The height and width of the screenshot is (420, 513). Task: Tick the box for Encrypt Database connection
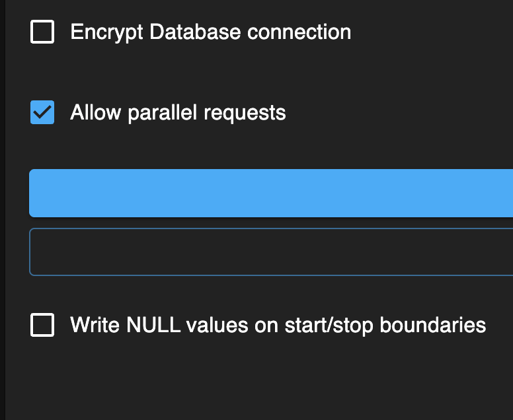point(42,32)
